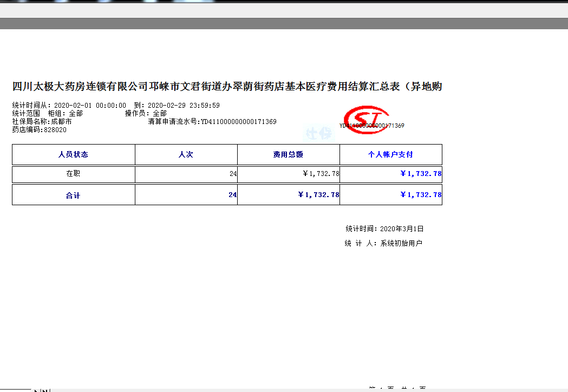The width and height of the screenshot is (568, 392).
Task: Select start time 2020-02-01 00:00:00
Action: click(x=90, y=106)
